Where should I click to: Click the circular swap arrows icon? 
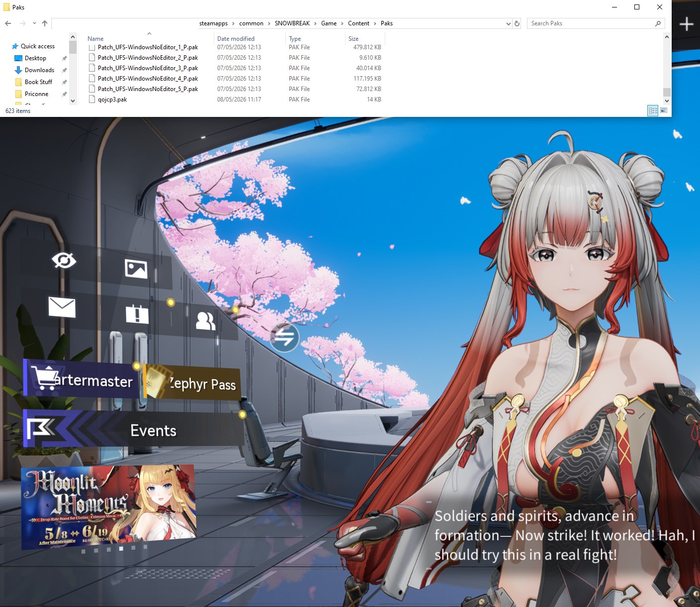[284, 337]
